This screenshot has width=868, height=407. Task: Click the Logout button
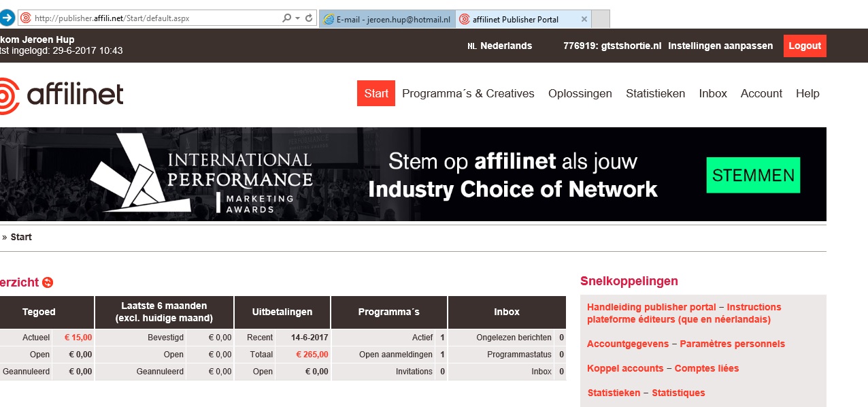(805, 46)
